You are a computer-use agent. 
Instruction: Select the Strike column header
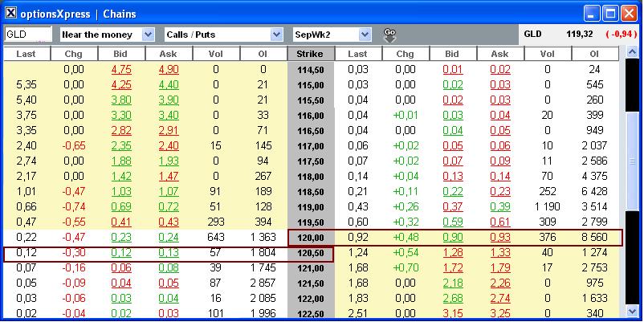pyautogui.click(x=310, y=54)
